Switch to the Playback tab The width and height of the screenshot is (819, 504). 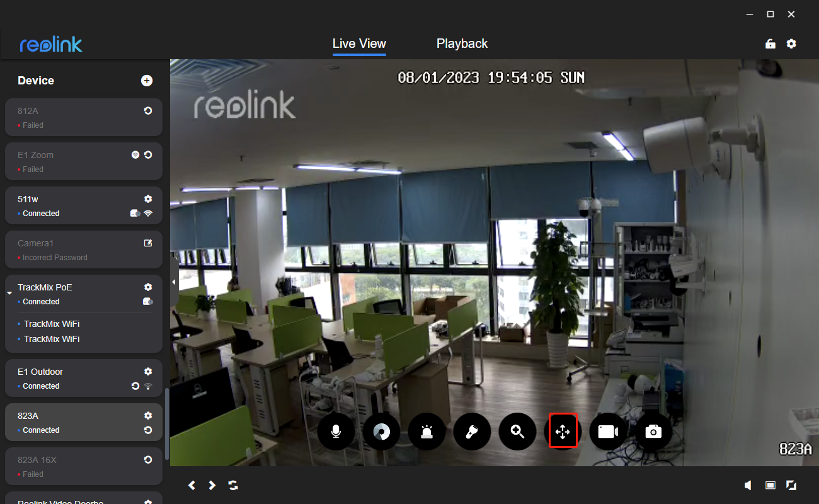click(462, 43)
